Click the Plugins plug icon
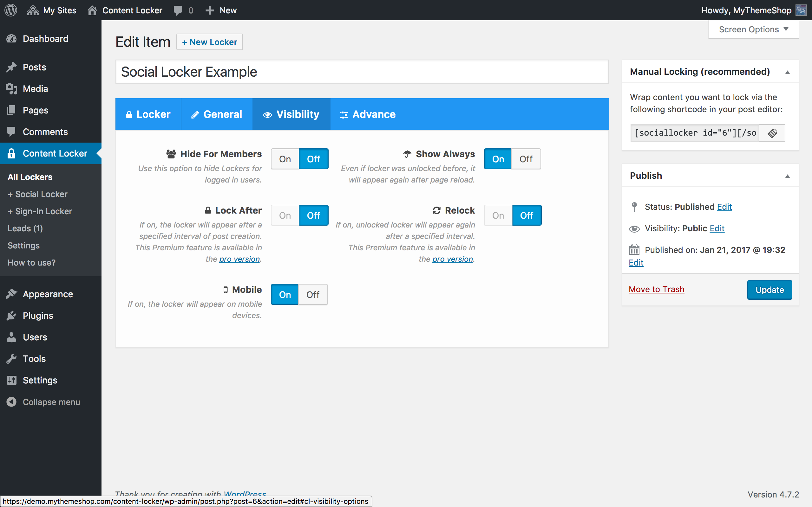 [11, 316]
